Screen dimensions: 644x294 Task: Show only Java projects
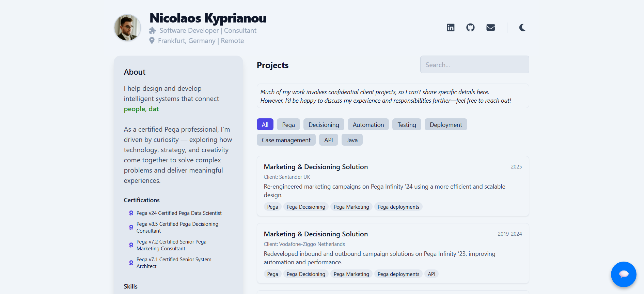coord(352,140)
